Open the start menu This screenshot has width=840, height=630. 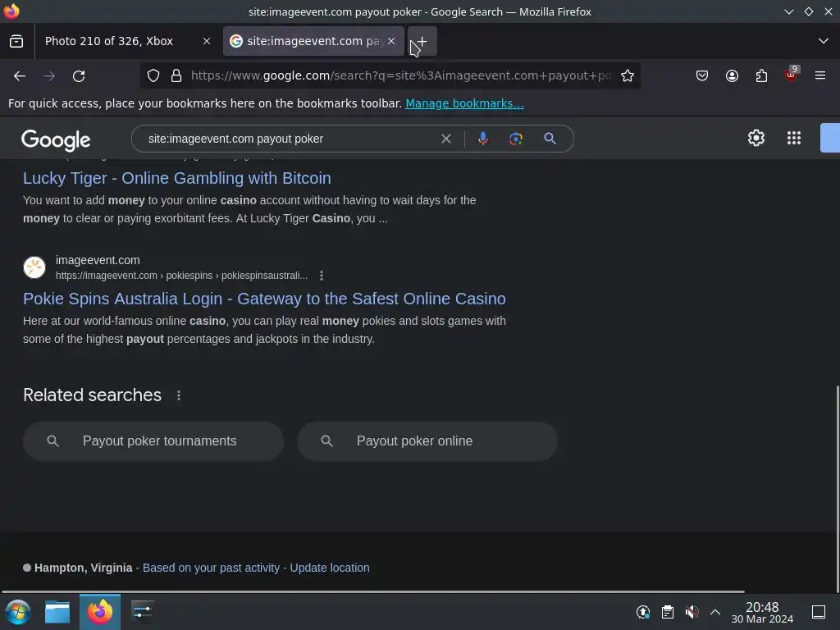pyautogui.click(x=18, y=612)
